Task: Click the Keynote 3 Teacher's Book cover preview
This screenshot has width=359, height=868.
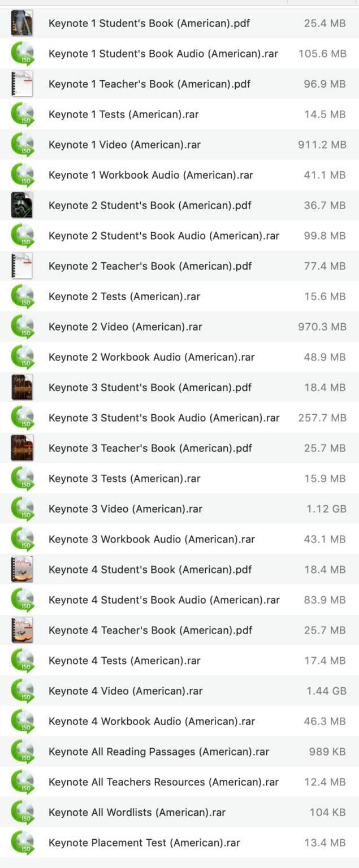Action: [x=22, y=448]
